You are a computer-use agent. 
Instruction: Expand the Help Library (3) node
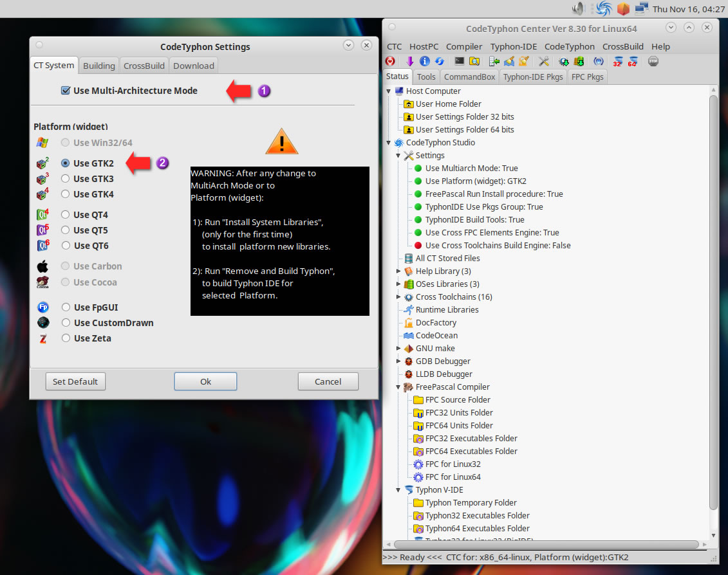[398, 271]
